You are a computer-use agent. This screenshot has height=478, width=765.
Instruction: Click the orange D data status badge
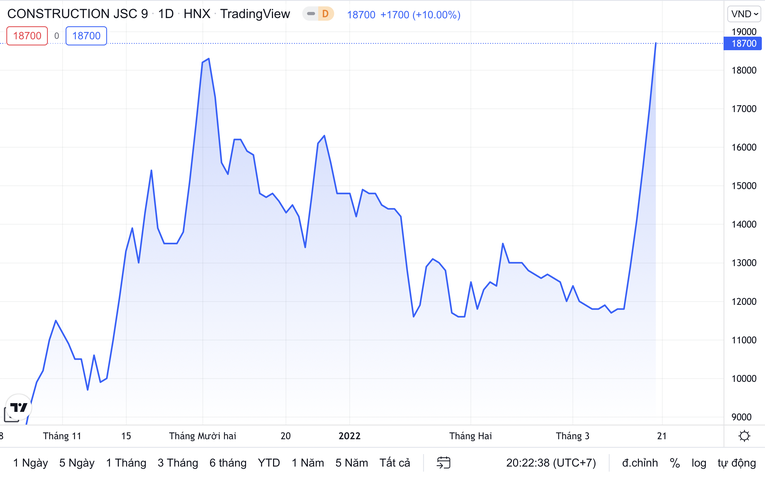(325, 14)
